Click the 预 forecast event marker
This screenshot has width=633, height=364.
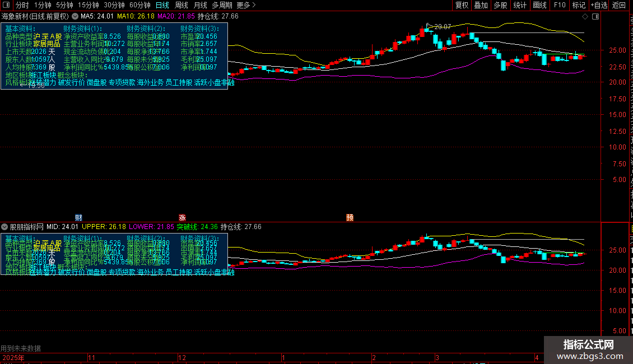(x=350, y=217)
